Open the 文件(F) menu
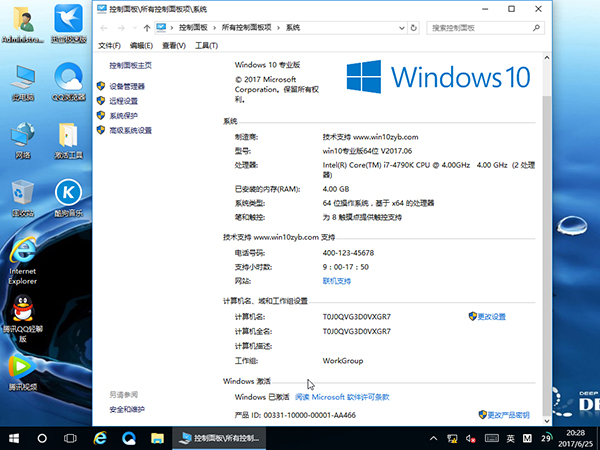This screenshot has width=600, height=450. [109, 46]
